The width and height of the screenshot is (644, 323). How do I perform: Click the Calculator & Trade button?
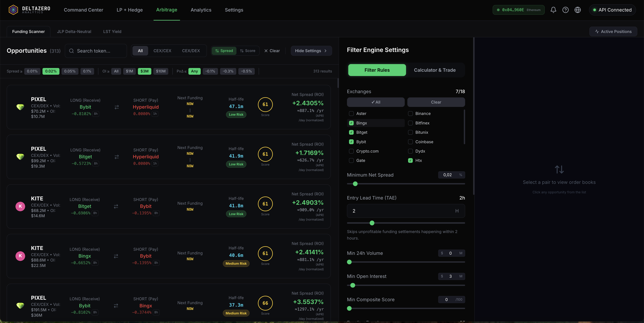coord(435,70)
